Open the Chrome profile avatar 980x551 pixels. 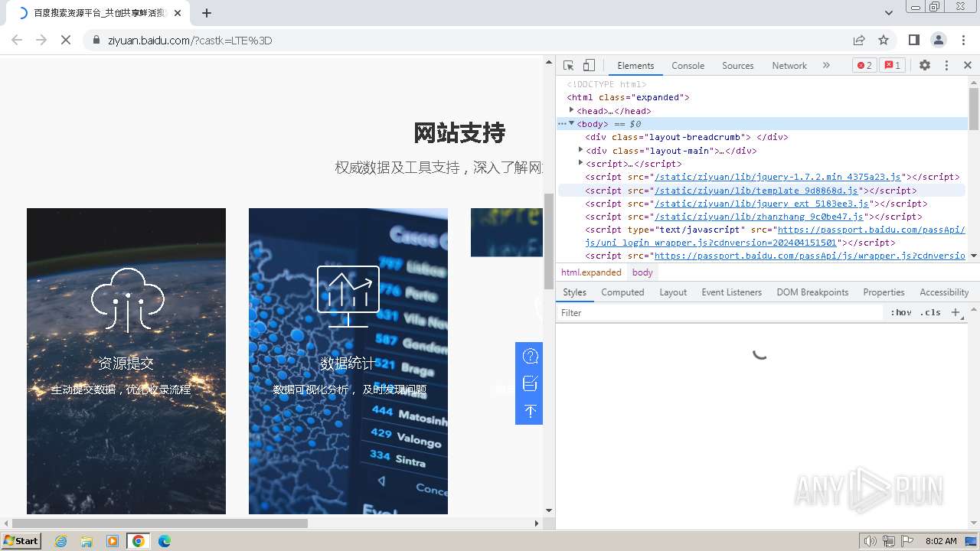click(x=939, y=40)
